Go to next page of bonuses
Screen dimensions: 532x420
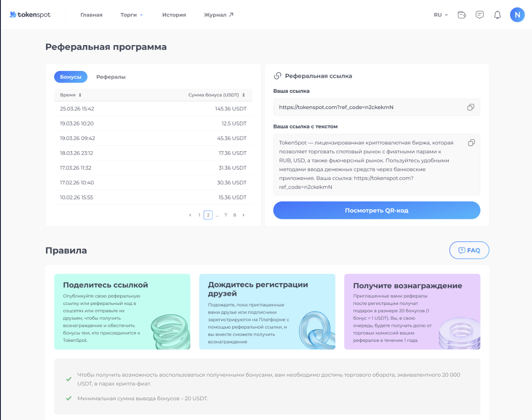coord(244,215)
